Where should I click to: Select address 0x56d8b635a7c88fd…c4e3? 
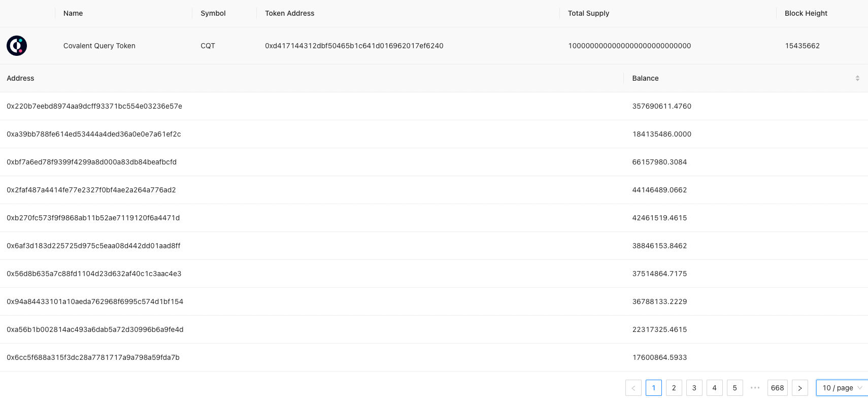[x=94, y=274]
